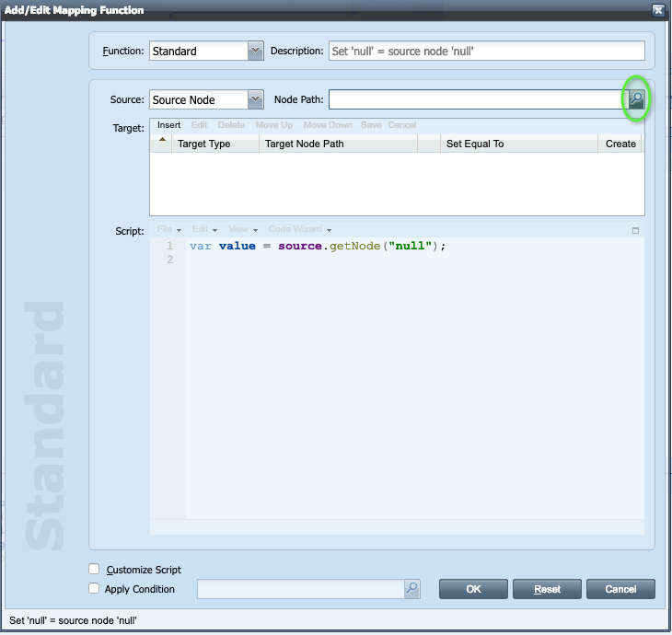This screenshot has width=672, height=635.
Task: Click Delete in the Target toolbar
Action: pos(231,124)
